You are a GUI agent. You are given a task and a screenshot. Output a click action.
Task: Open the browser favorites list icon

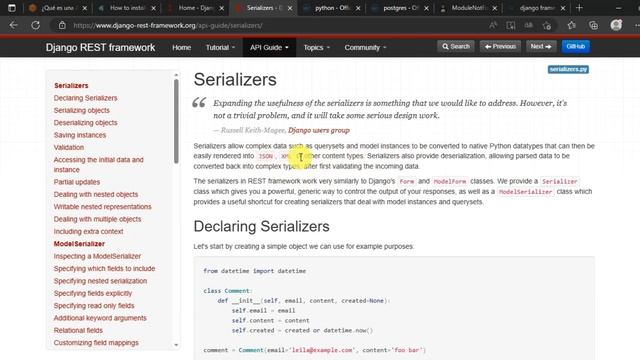click(x=571, y=25)
